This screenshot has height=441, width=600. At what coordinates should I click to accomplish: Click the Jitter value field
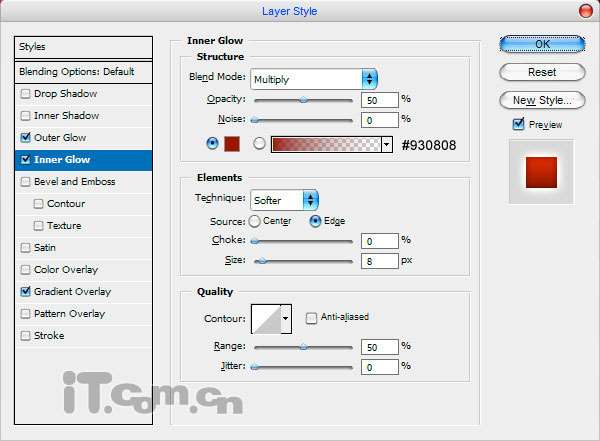(x=380, y=367)
